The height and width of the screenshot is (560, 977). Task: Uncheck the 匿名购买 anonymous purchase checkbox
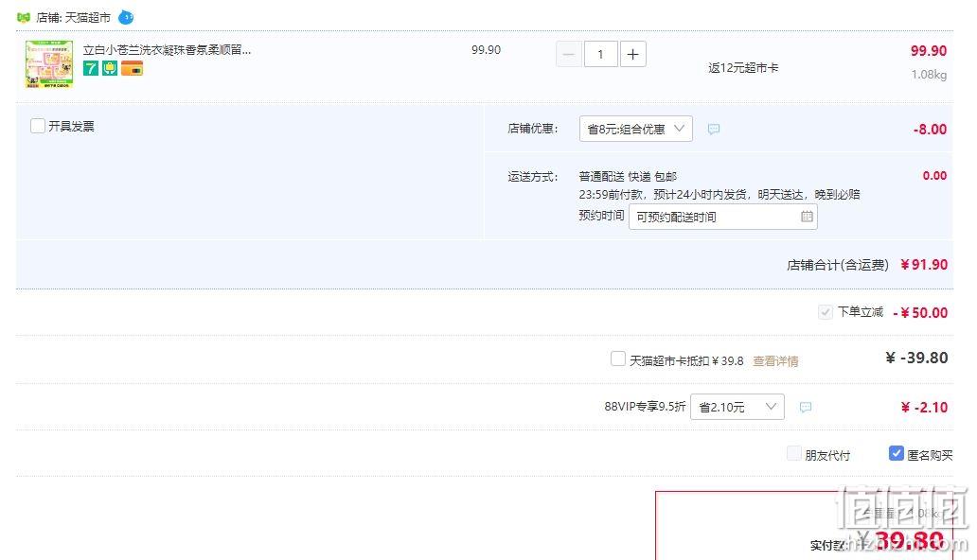[896, 453]
